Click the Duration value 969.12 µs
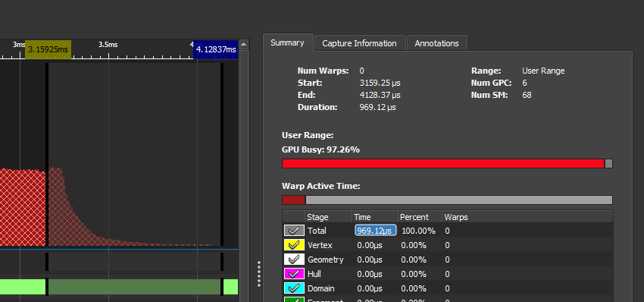 coord(377,108)
